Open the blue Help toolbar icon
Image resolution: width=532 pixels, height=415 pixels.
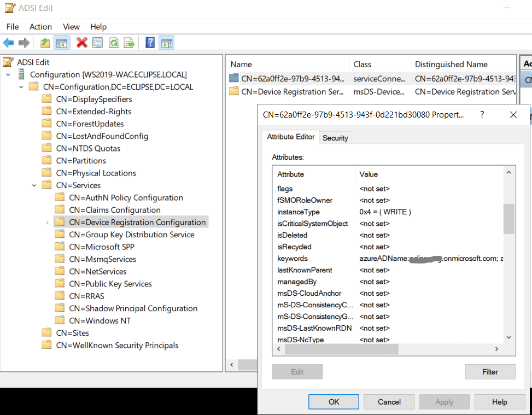150,43
